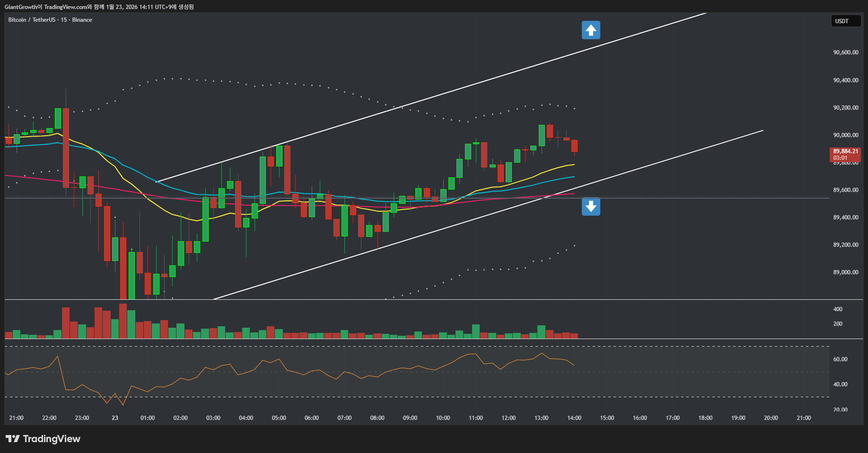Image resolution: width=868 pixels, height=453 pixels.
Task: Select the RSI 60.00 scale label
Action: (x=841, y=359)
